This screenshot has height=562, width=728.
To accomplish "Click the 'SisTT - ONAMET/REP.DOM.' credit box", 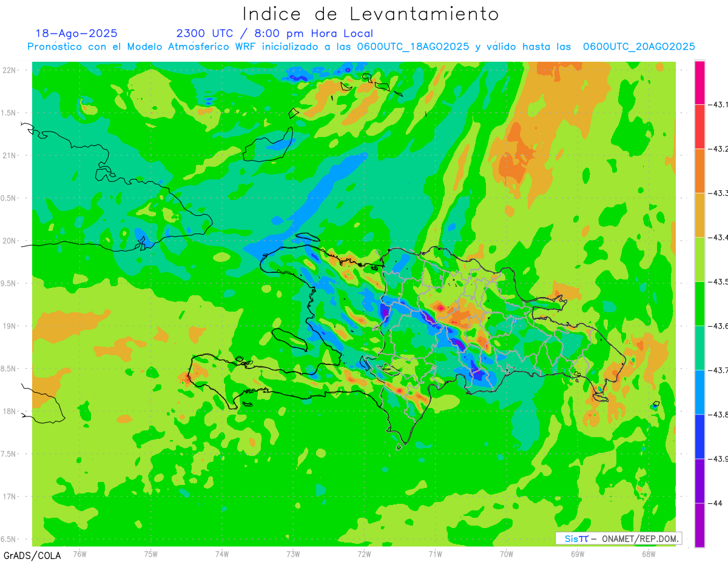I will tap(619, 538).
